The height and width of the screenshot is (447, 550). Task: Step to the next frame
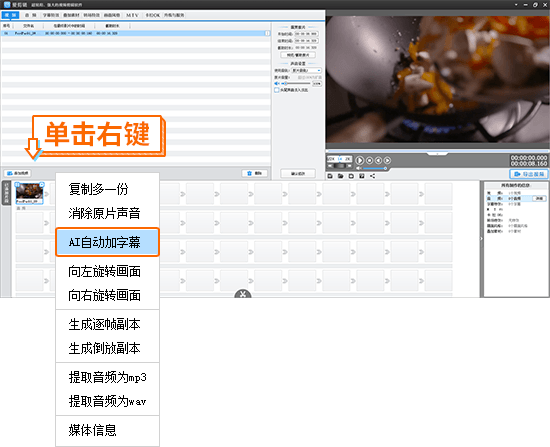click(387, 160)
